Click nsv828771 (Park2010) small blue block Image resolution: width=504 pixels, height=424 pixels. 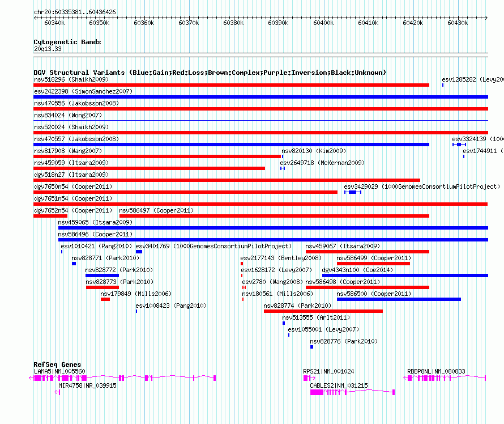click(x=74, y=264)
